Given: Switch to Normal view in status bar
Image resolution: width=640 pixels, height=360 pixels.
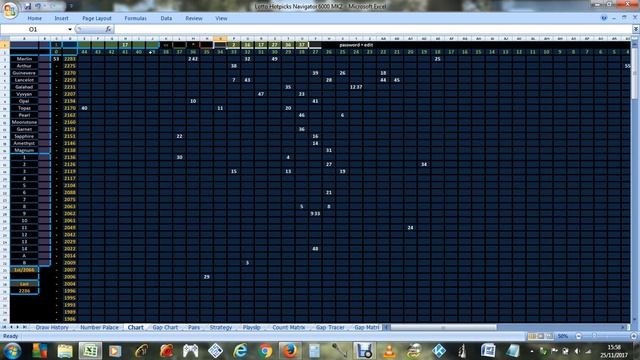Looking at the screenshot, I should (532, 336).
